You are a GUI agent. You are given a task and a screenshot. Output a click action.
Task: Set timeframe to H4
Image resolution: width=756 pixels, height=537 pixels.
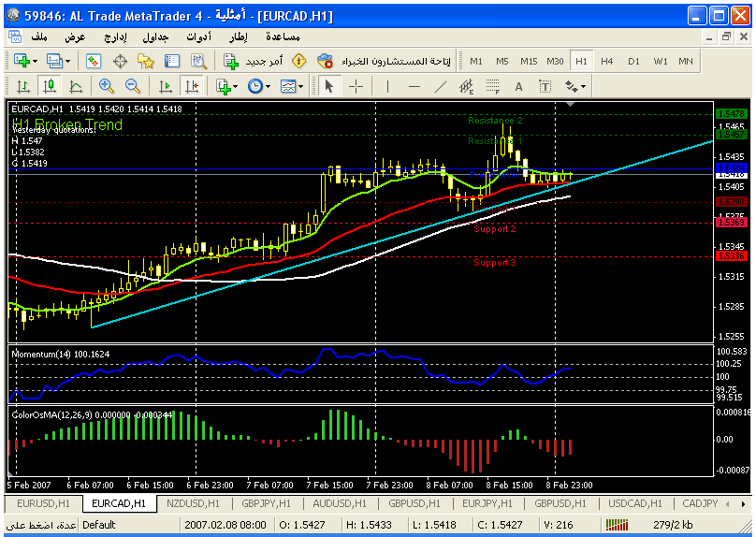[x=607, y=61]
